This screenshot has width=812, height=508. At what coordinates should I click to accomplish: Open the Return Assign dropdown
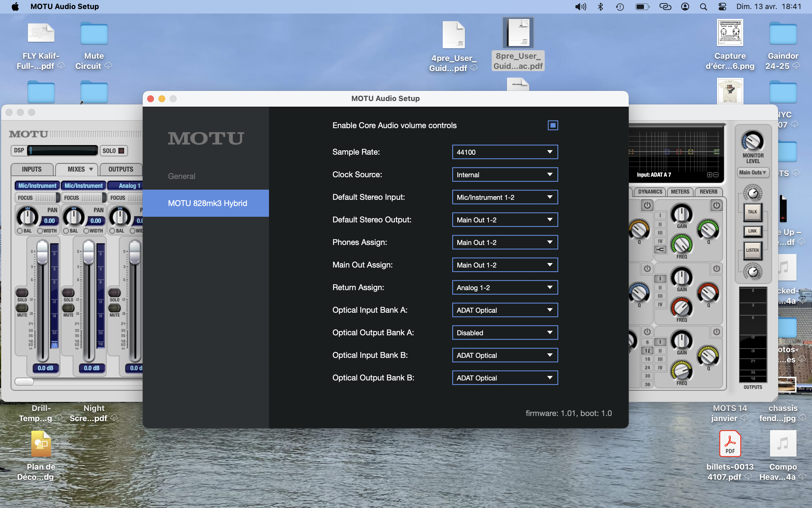click(505, 287)
